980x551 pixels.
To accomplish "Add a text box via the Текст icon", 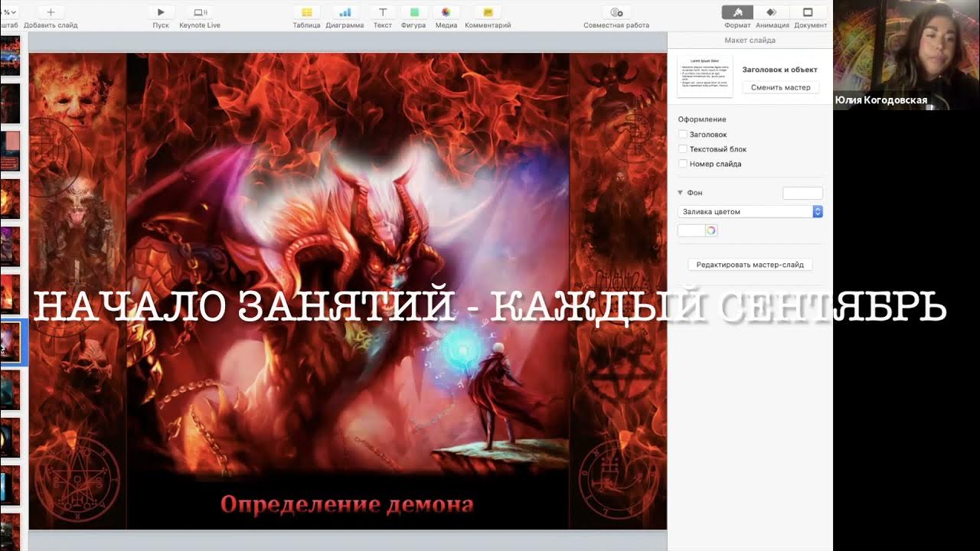I will 383,12.
